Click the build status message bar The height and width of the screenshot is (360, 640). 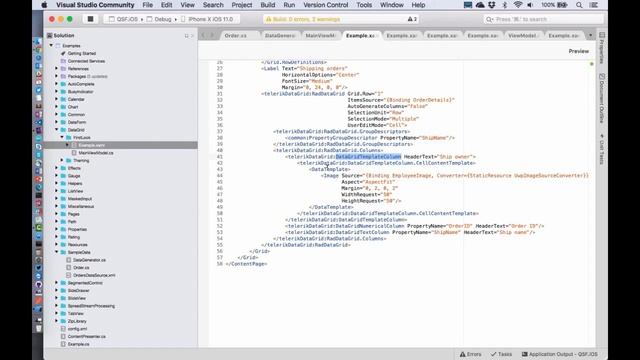click(x=341, y=19)
